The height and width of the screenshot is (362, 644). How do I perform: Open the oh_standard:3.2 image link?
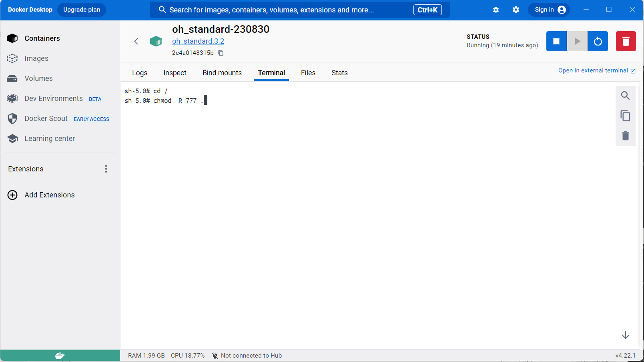(198, 41)
